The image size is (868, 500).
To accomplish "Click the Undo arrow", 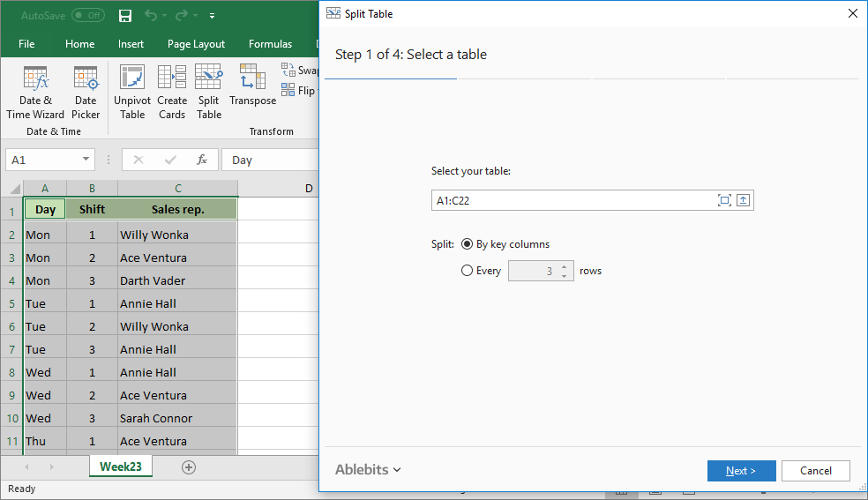I will 151,16.
